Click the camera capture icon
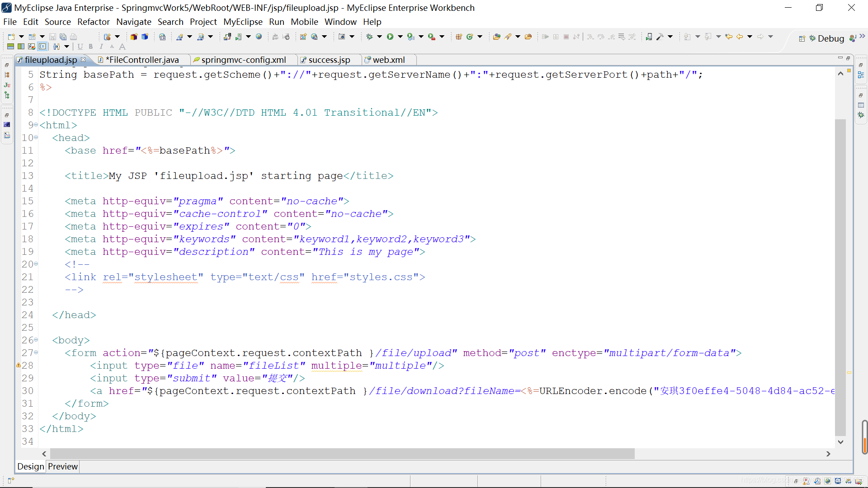This screenshot has height=488, width=868. click(342, 37)
